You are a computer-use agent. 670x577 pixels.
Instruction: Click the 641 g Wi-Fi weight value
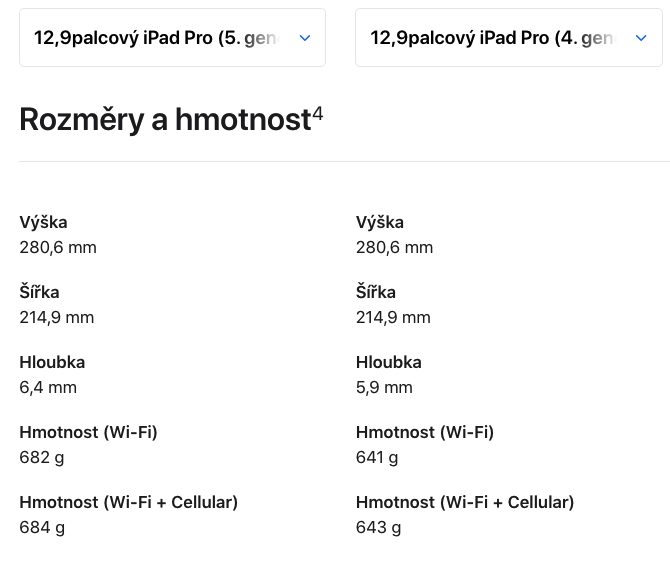[x=377, y=457]
